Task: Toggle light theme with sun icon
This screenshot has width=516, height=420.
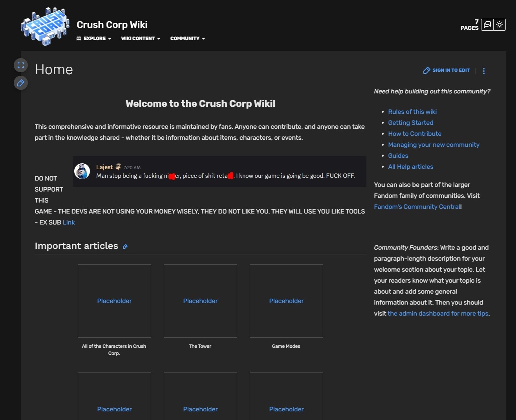Action: point(500,25)
